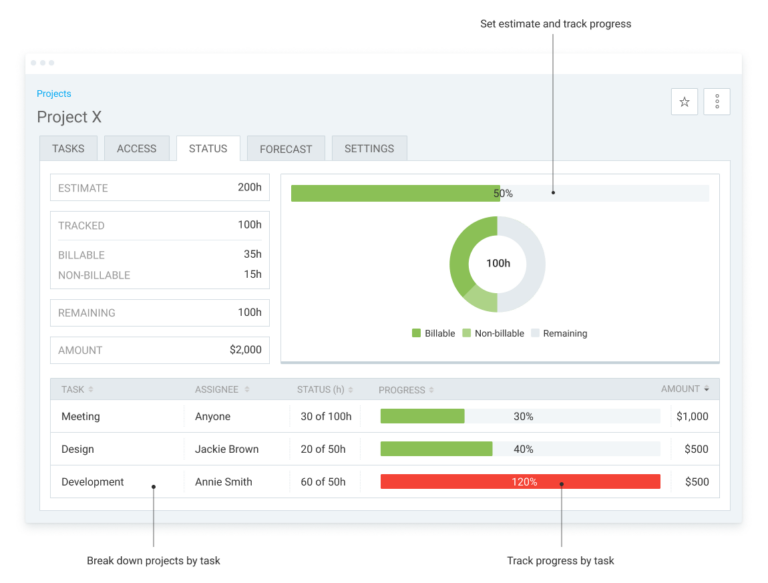Click the Remaining legend swatch
Viewport: 768px width, 583px height.
535,333
